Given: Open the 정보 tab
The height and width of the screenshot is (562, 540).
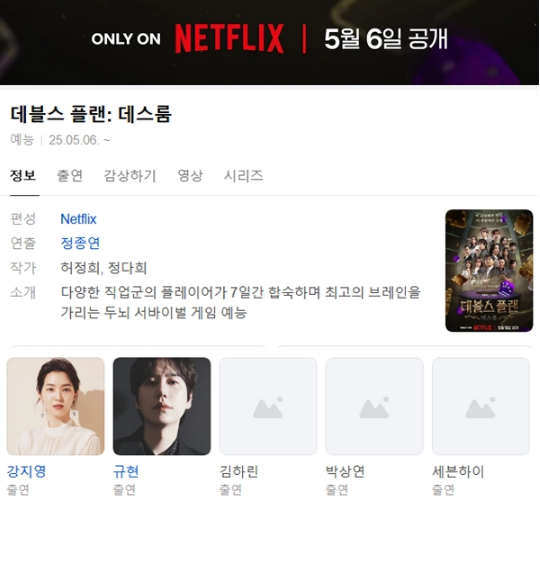Looking at the screenshot, I should (23, 176).
